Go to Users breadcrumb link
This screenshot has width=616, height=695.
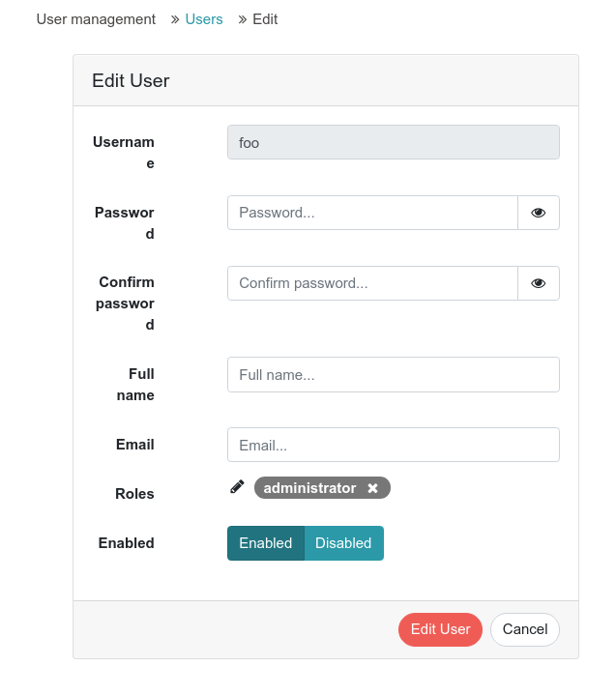tap(204, 19)
